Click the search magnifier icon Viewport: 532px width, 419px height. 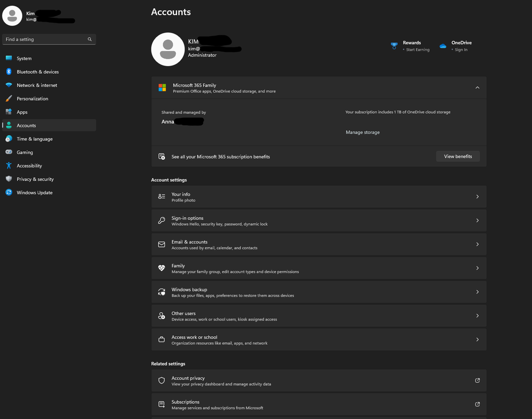click(90, 39)
